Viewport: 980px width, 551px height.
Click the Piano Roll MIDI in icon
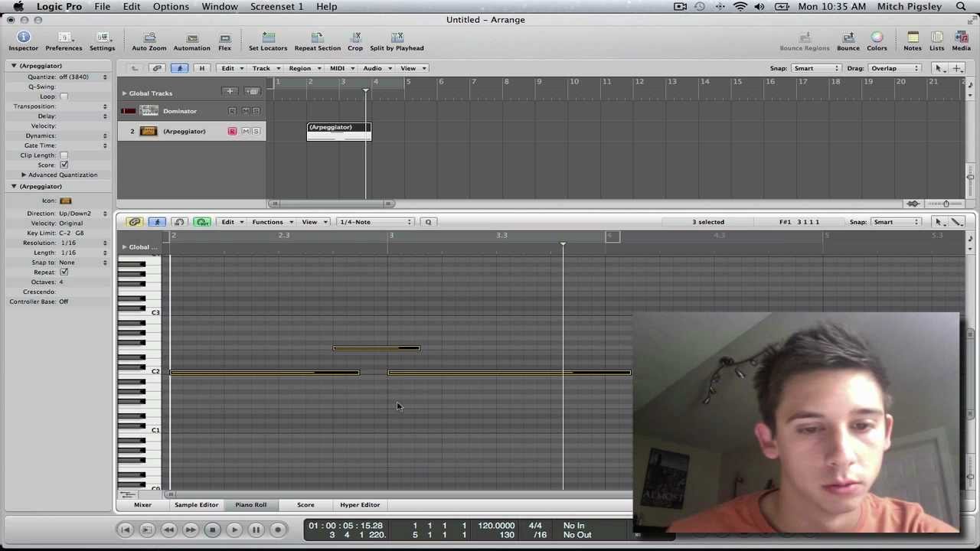click(x=179, y=222)
